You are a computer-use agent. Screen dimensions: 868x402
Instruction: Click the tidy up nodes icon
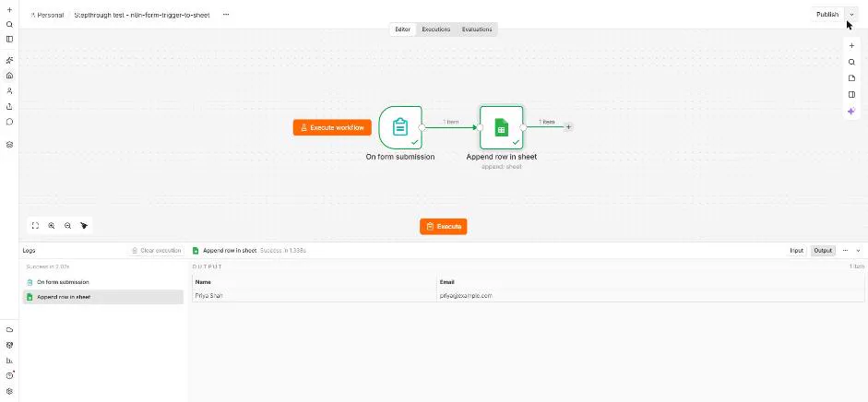[84, 226]
